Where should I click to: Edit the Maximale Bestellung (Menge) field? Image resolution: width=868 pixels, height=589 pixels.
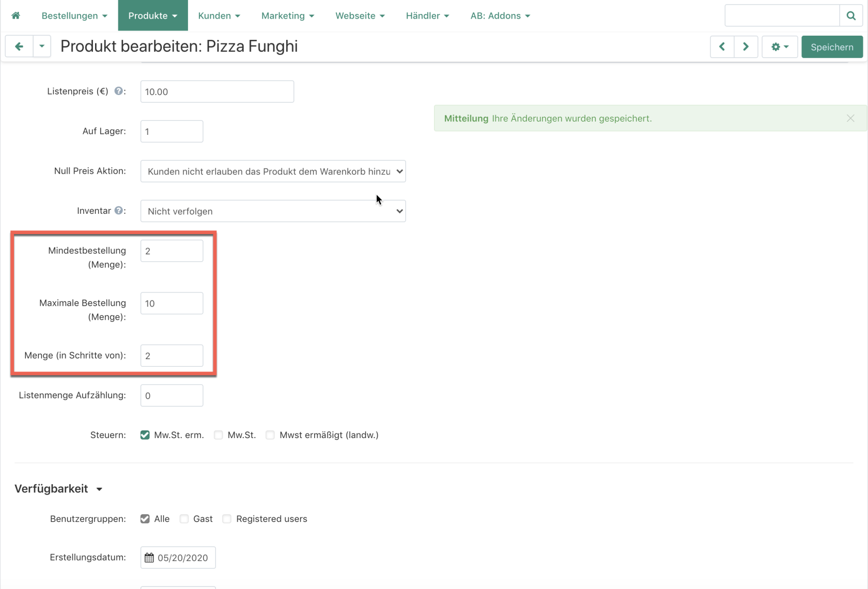coord(172,303)
